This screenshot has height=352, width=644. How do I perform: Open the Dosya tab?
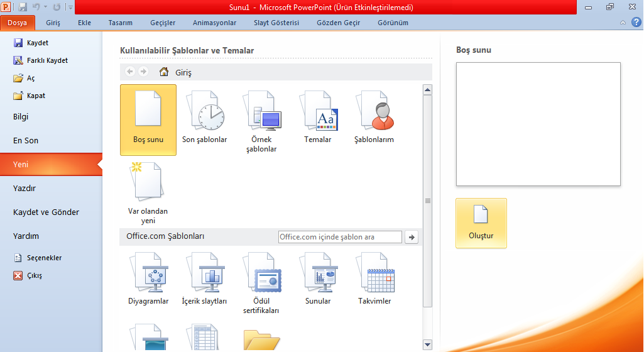tap(17, 23)
